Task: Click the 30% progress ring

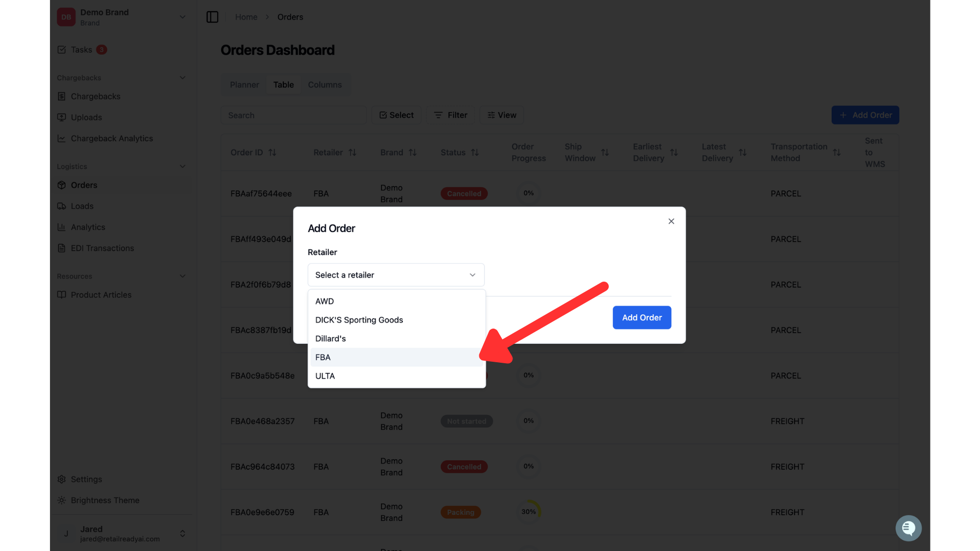Action: pos(529,512)
